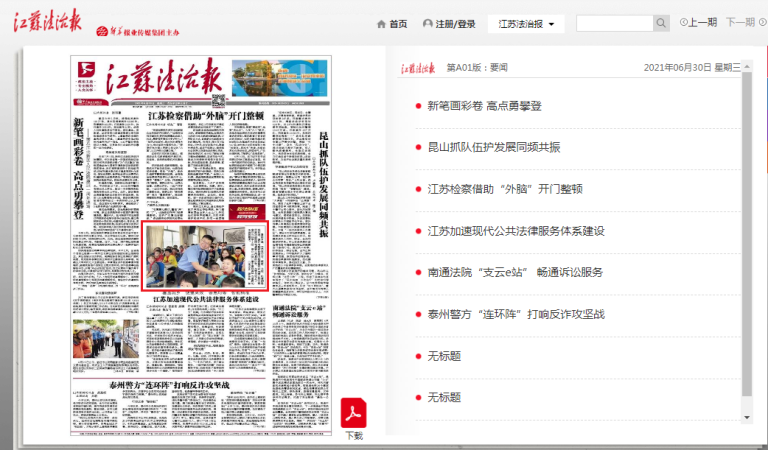Open article 泰州警方"连环阵"打响反诈攻坚战
Screen dimensions: 768x450
click(516, 314)
